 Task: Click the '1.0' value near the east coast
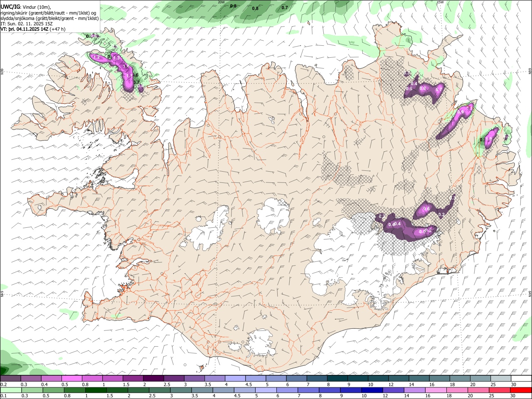pyautogui.click(x=489, y=139)
